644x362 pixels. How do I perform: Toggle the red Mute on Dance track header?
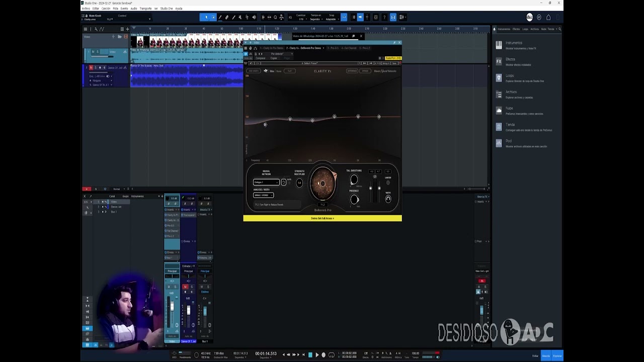pos(91,67)
